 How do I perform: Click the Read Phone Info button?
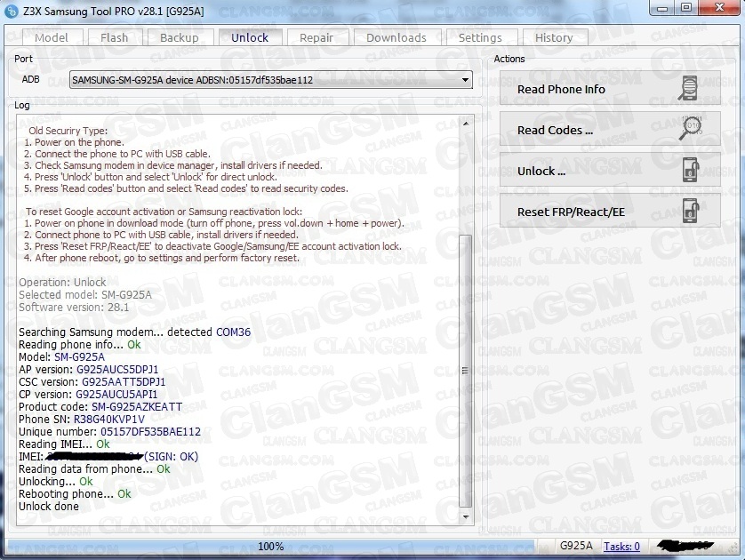click(x=610, y=89)
